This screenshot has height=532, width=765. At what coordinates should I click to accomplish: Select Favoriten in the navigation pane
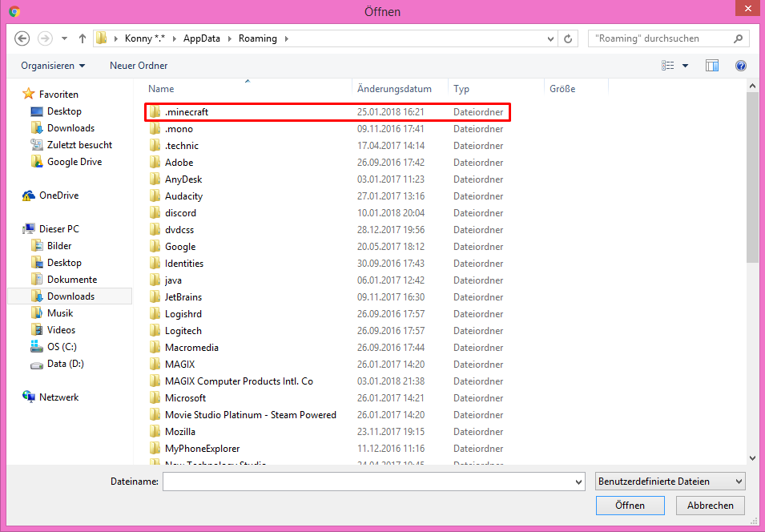50,95
